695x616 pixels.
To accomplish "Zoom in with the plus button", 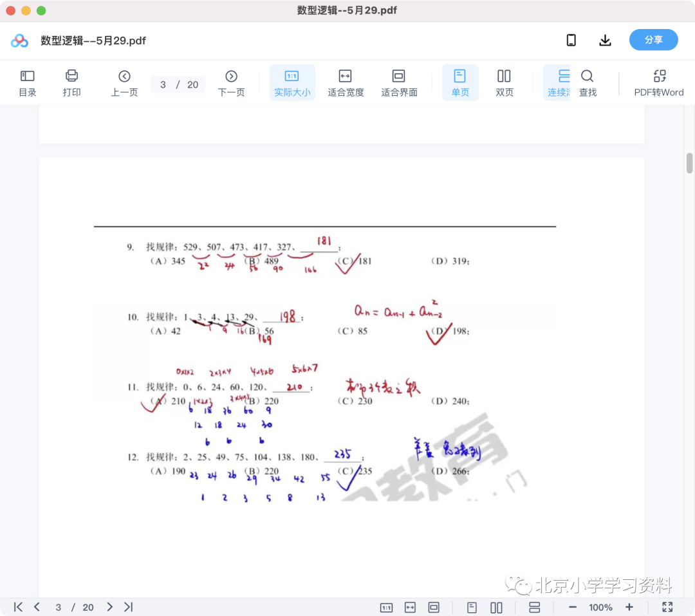I will pos(629,607).
